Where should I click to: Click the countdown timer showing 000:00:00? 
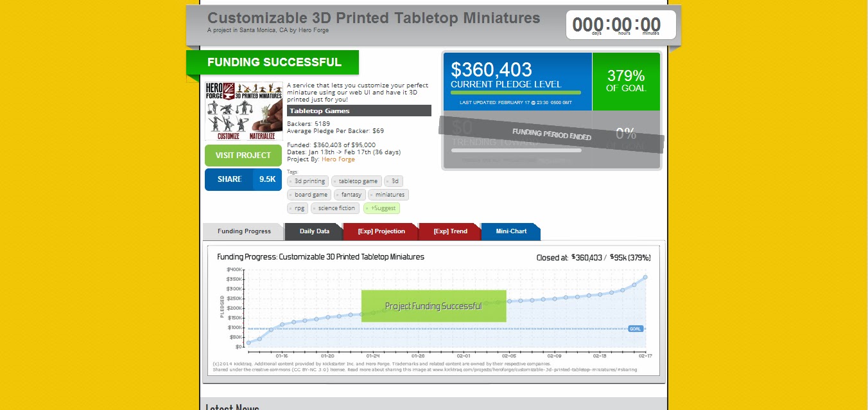(x=621, y=25)
